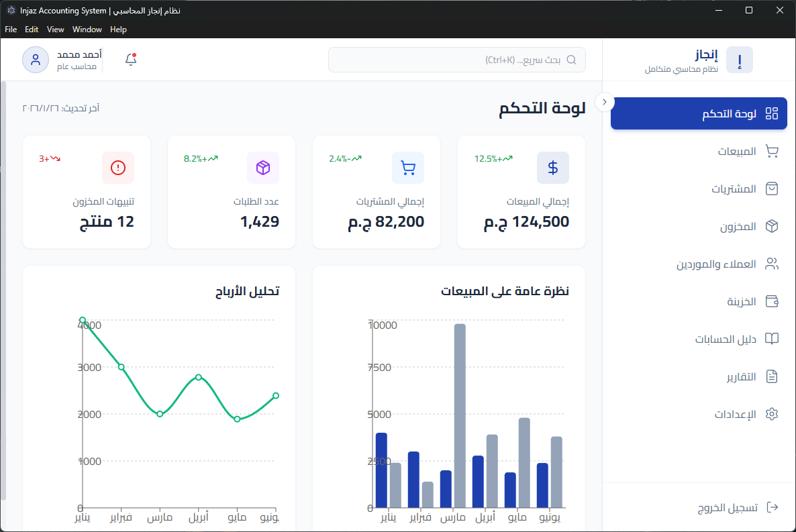Click the user profile avatar icon

coord(36,60)
